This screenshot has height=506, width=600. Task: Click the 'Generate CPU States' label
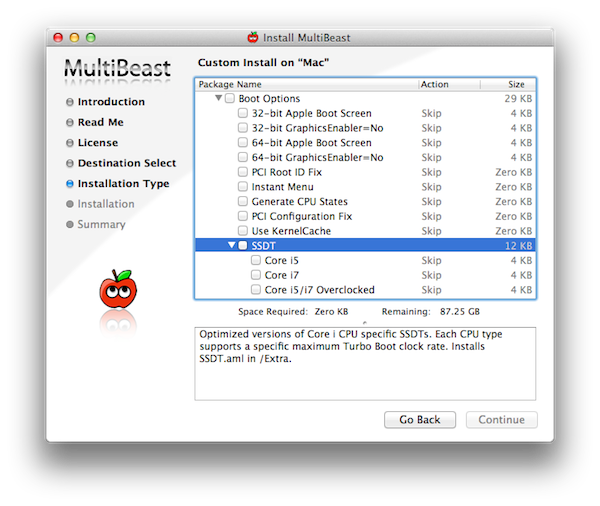pos(300,201)
